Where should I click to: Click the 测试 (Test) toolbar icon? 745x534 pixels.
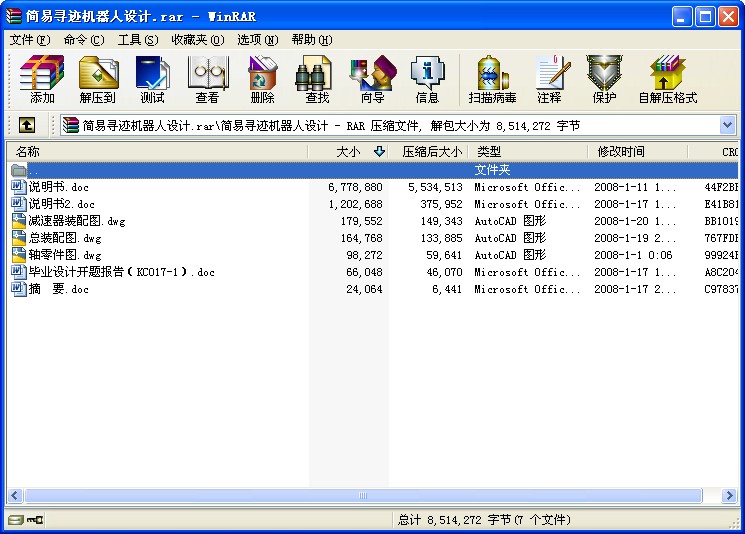click(152, 79)
